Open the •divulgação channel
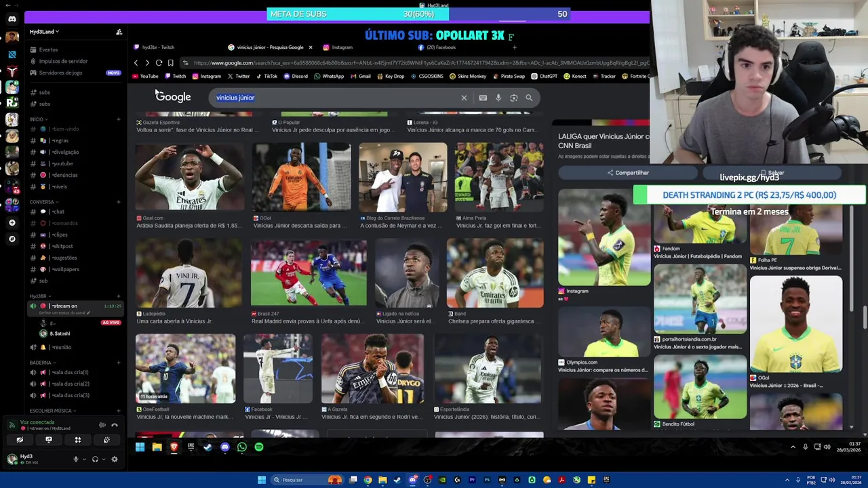 [64, 152]
